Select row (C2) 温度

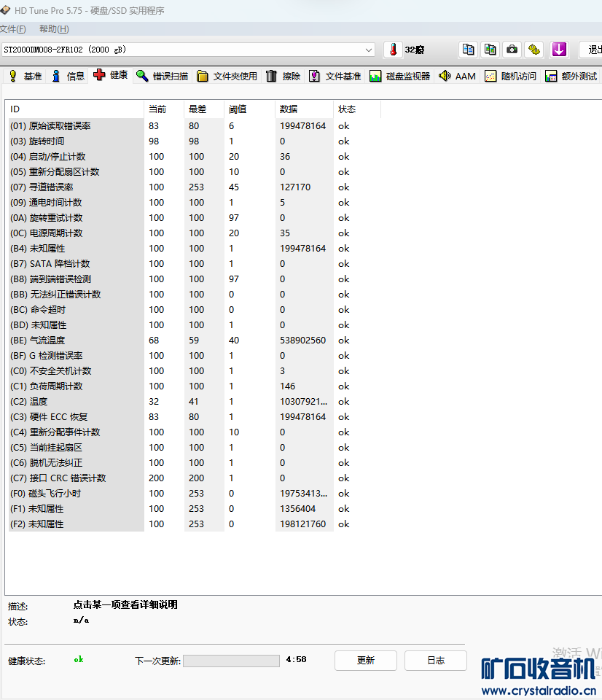click(193, 401)
